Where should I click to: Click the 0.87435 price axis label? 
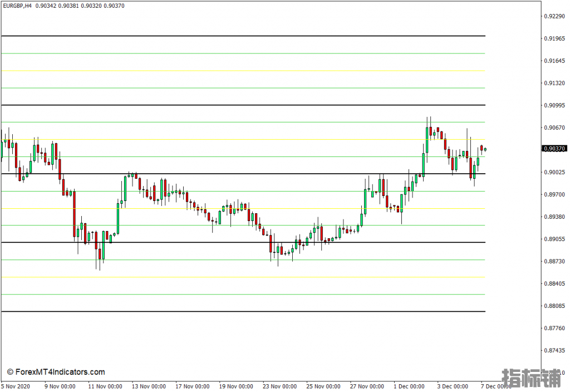pyautogui.click(x=554, y=350)
